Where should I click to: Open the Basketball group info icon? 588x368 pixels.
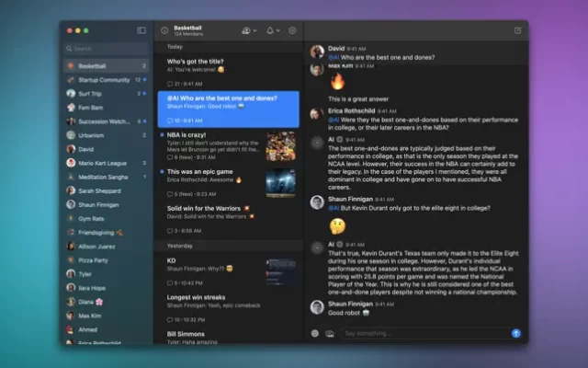(x=164, y=30)
